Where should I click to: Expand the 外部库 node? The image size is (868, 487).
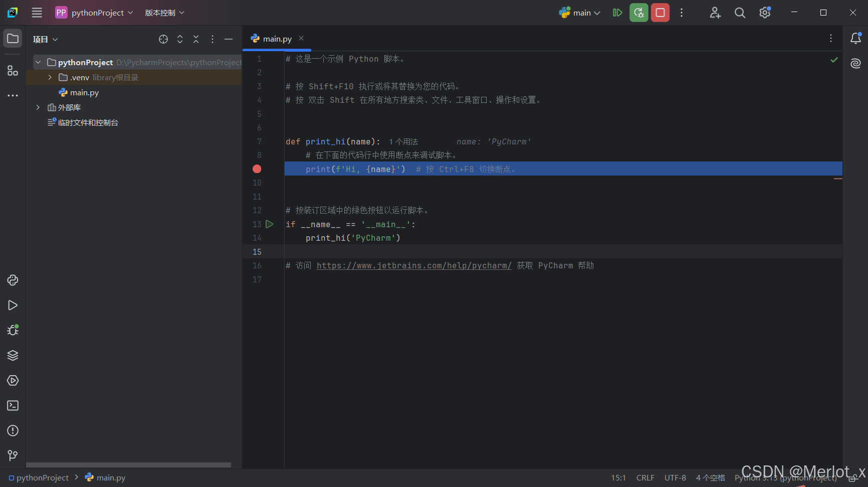38,107
